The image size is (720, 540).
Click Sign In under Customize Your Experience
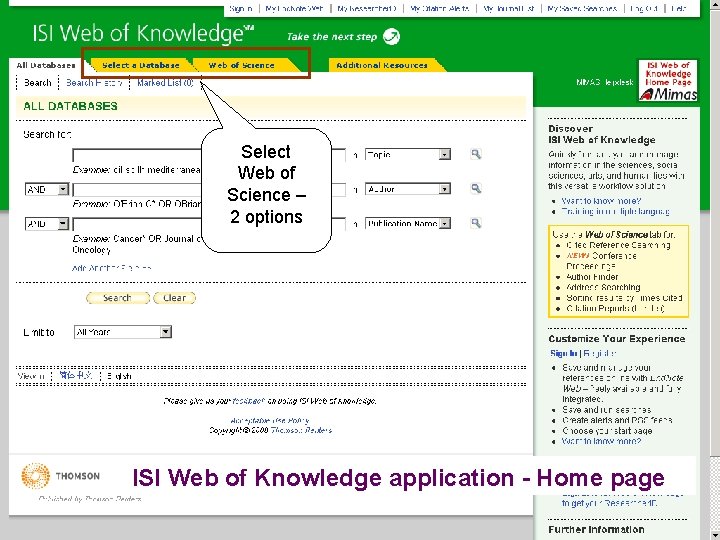click(x=563, y=353)
